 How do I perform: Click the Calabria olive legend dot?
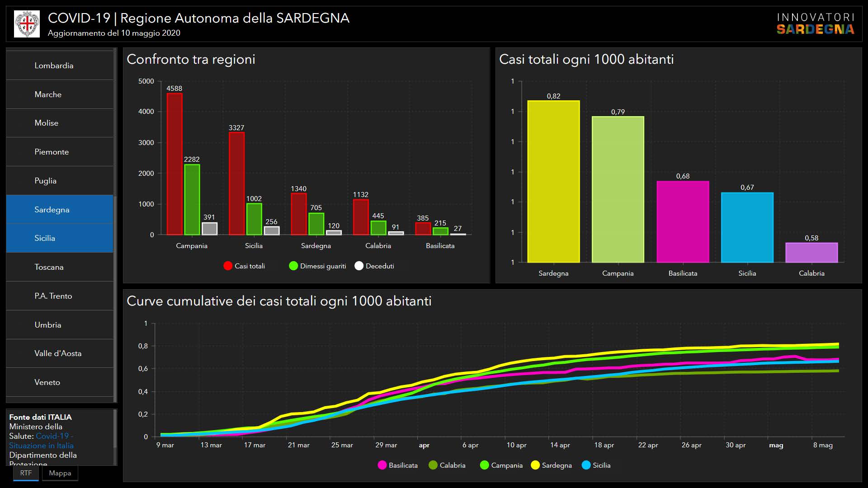(x=433, y=465)
